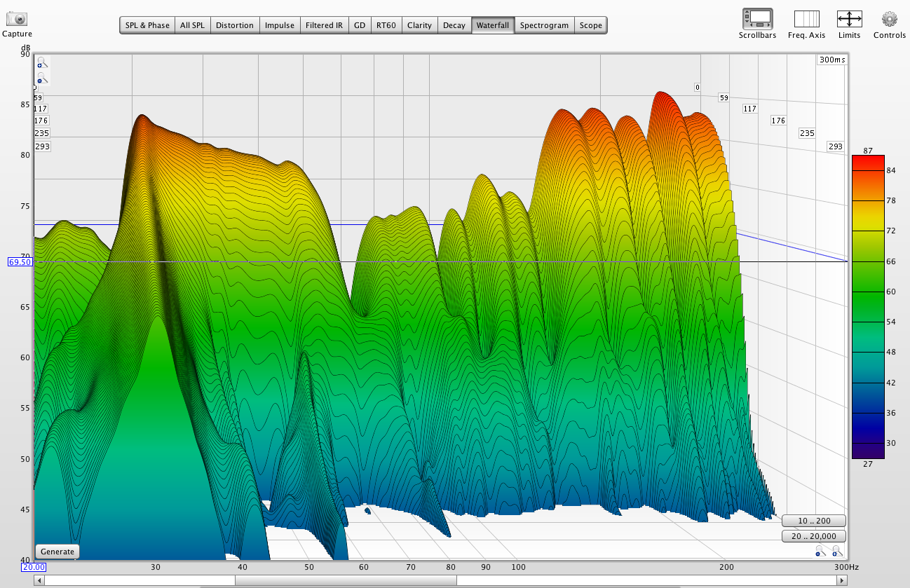Open the RT60 graph tab
This screenshot has height=588, width=910.
pos(386,25)
